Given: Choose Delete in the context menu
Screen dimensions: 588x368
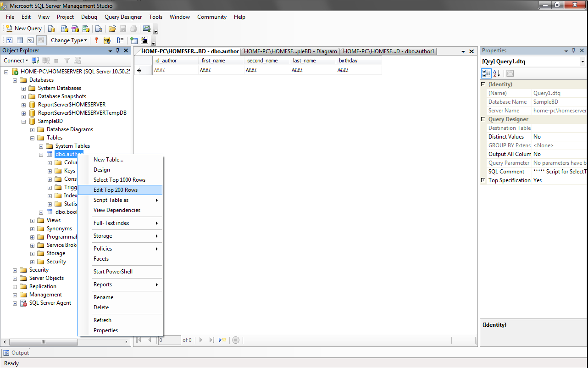Looking at the screenshot, I should [x=120, y=307].
